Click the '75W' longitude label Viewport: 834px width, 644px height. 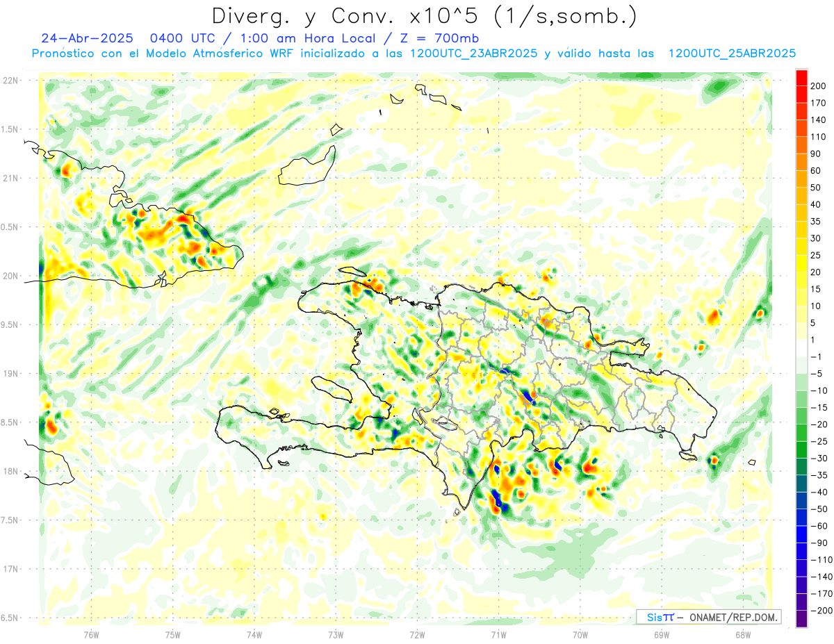point(173,634)
